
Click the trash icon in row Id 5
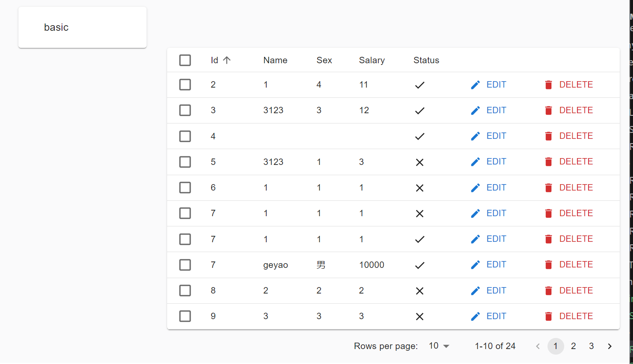(548, 162)
